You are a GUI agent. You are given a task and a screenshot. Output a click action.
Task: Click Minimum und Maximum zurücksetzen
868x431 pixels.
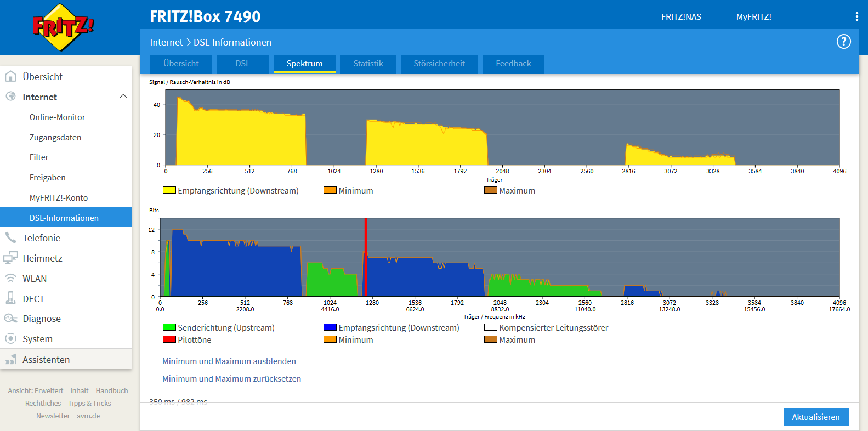click(x=231, y=378)
